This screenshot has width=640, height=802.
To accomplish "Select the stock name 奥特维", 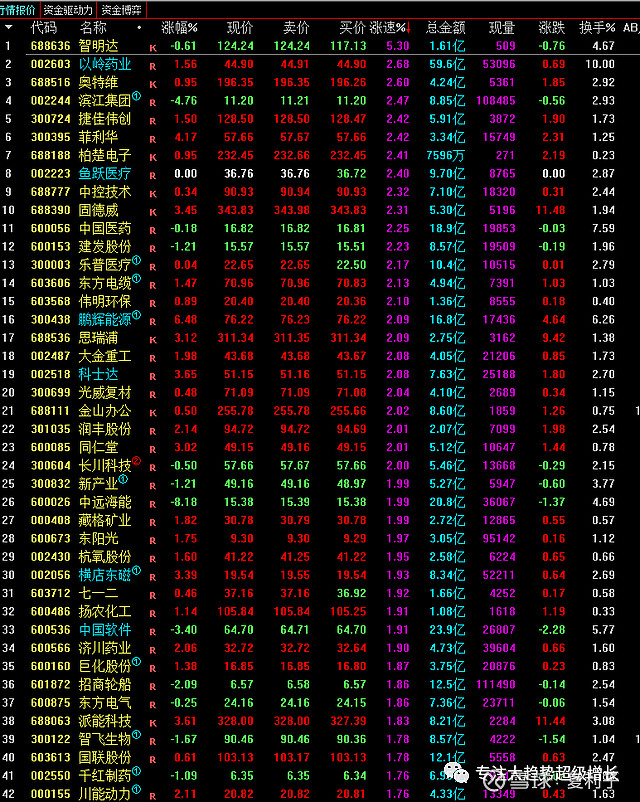I will pos(98,82).
